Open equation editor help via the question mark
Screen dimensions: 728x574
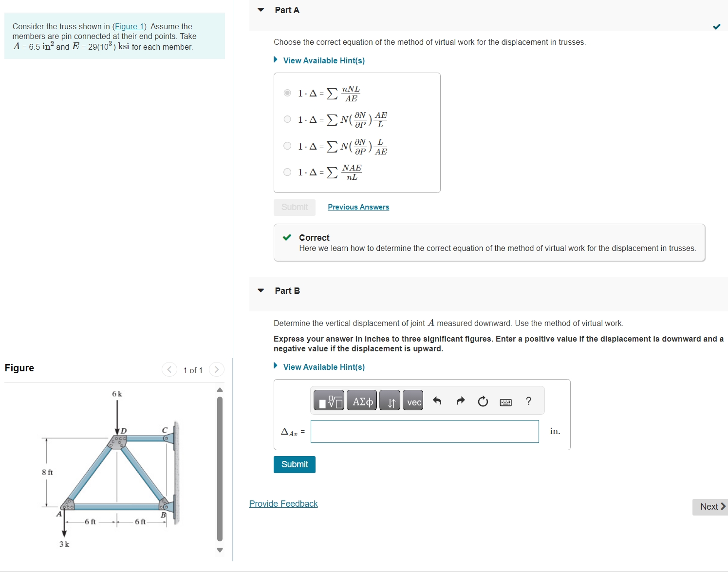pyautogui.click(x=528, y=401)
